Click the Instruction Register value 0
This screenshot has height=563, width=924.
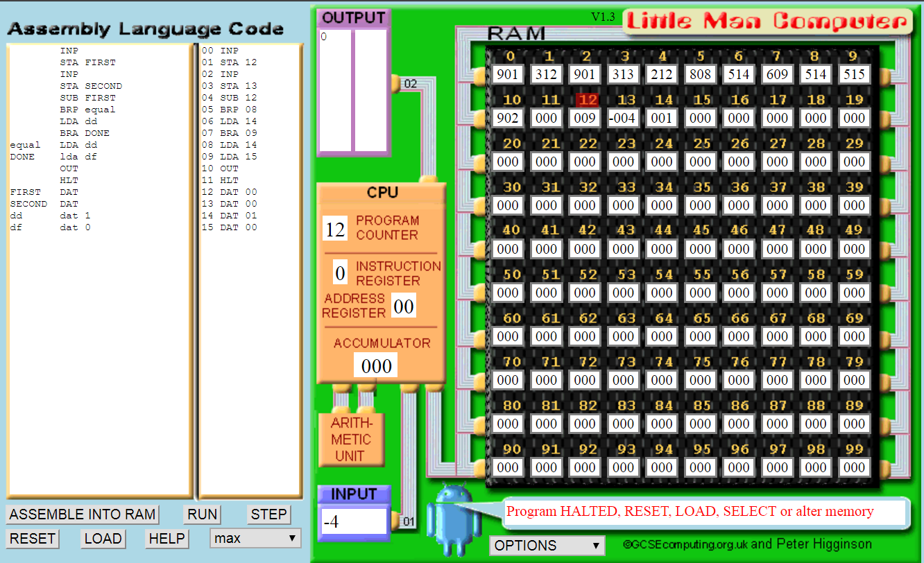tap(340, 272)
